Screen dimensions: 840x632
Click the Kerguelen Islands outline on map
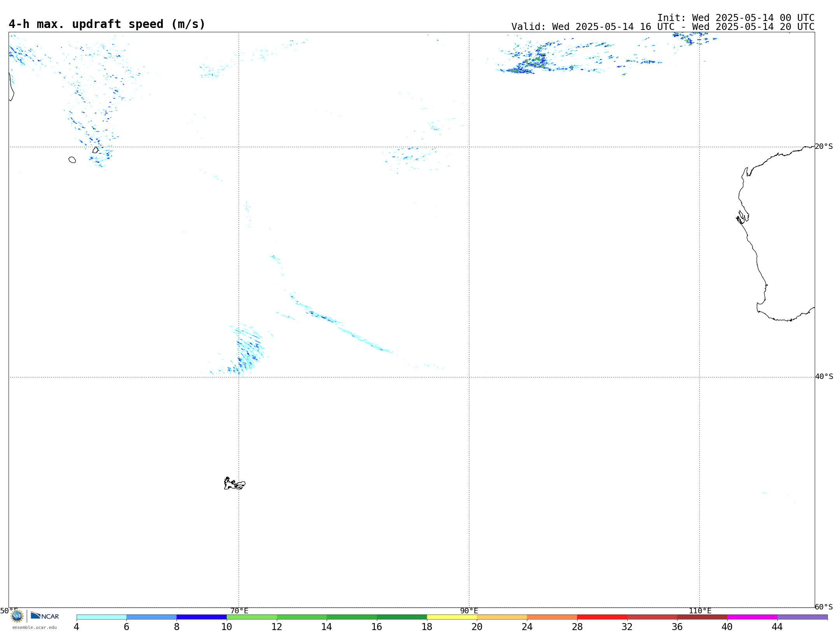pos(234,484)
